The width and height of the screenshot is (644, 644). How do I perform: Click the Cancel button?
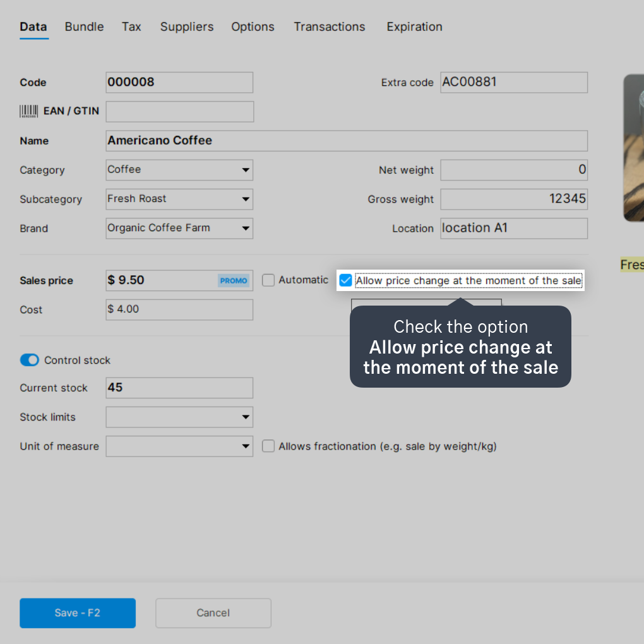pos(213,613)
